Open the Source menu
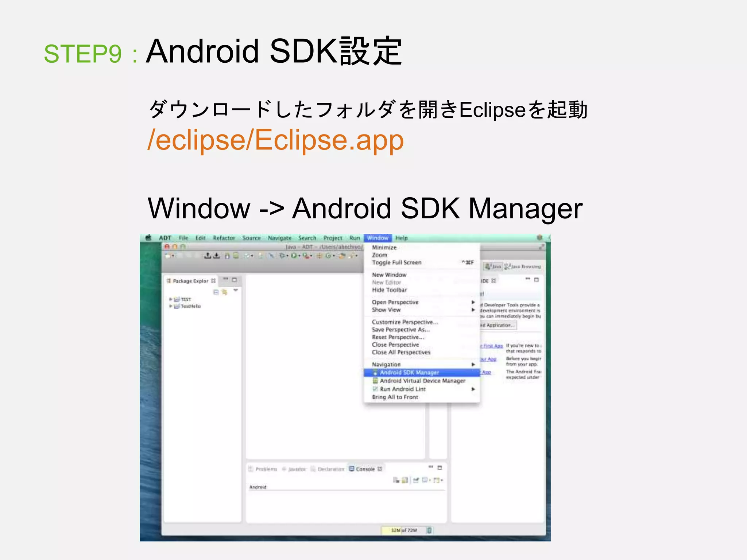This screenshot has height=560, width=747. (252, 238)
